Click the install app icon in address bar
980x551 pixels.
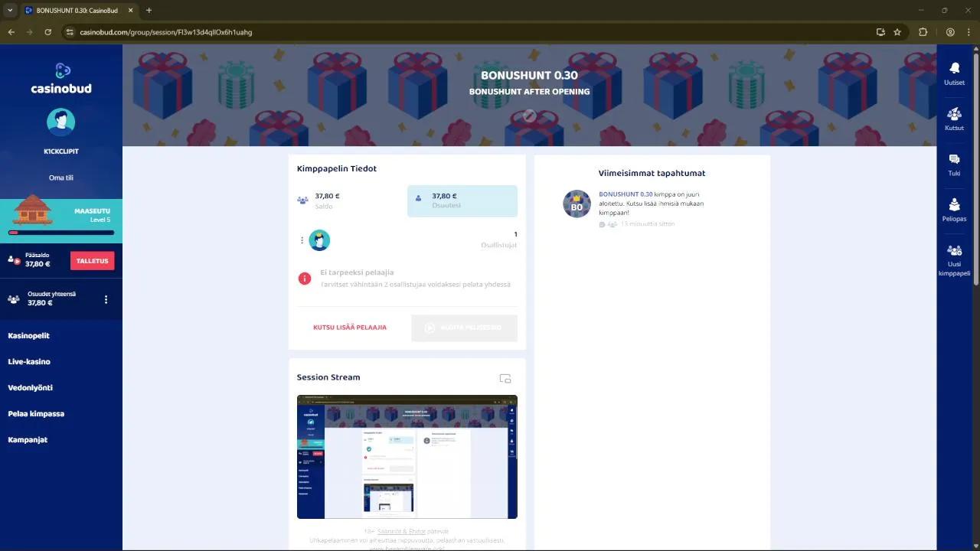pyautogui.click(x=880, y=32)
